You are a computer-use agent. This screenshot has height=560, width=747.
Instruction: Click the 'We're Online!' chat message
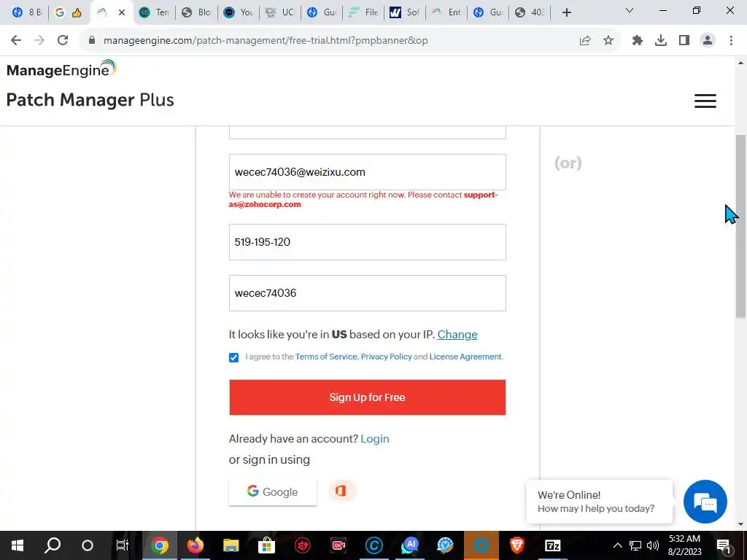pos(600,502)
